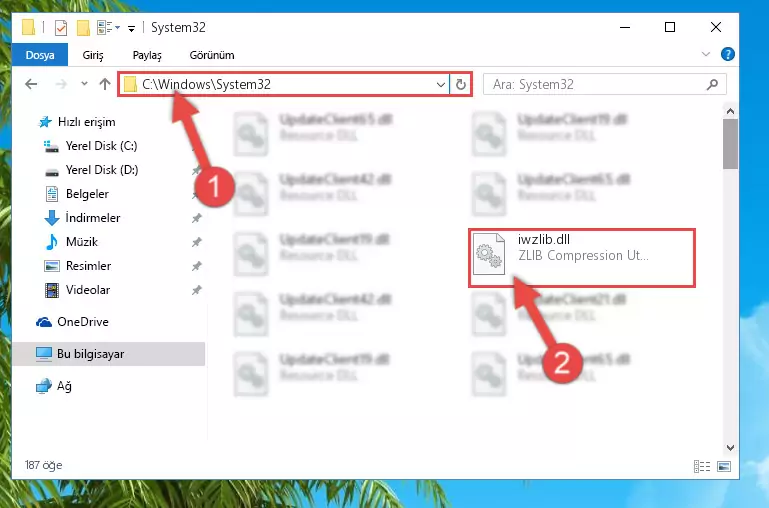Viewport: 769px width, 508px height.
Task: Click the pin icon next to Videolar
Action: coord(196,290)
